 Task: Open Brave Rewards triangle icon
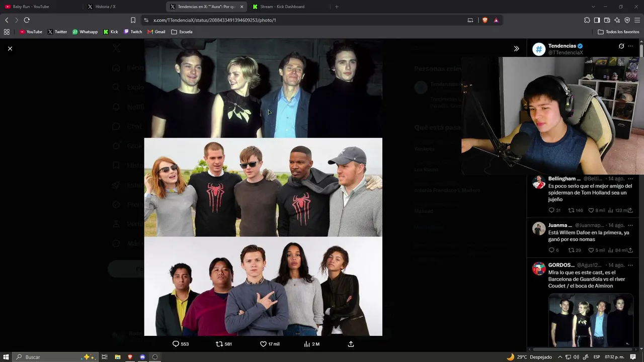pyautogui.click(x=496, y=20)
